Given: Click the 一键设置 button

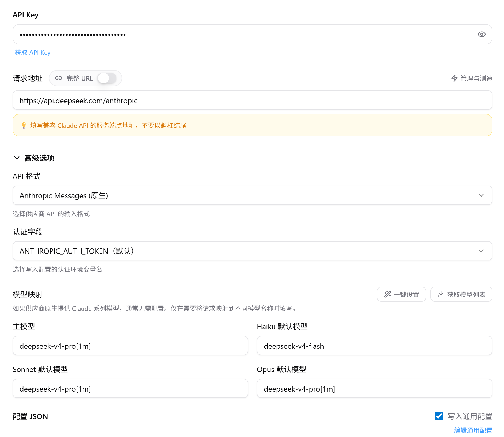Looking at the screenshot, I should click(401, 294).
